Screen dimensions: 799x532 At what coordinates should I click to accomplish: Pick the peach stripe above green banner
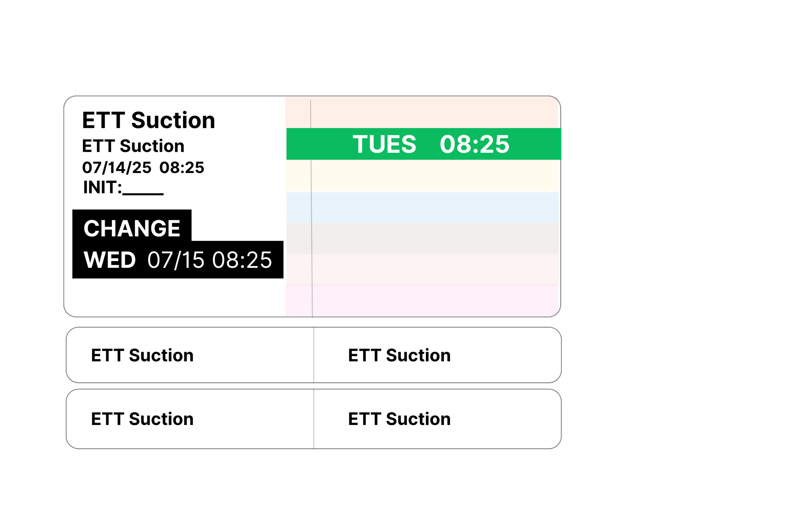point(422,113)
